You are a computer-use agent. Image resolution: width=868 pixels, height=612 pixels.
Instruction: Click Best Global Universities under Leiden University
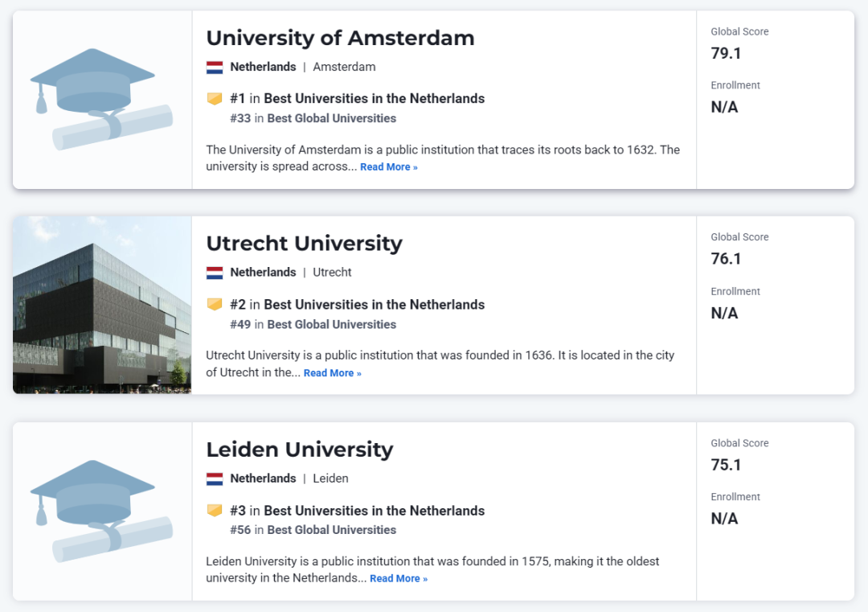[331, 530]
